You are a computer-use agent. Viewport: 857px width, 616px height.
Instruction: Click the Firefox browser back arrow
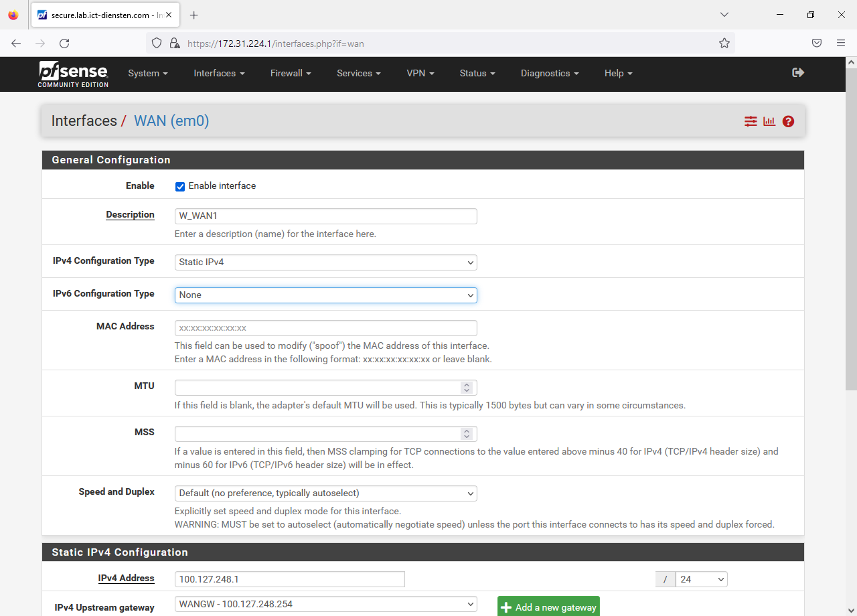[16, 43]
